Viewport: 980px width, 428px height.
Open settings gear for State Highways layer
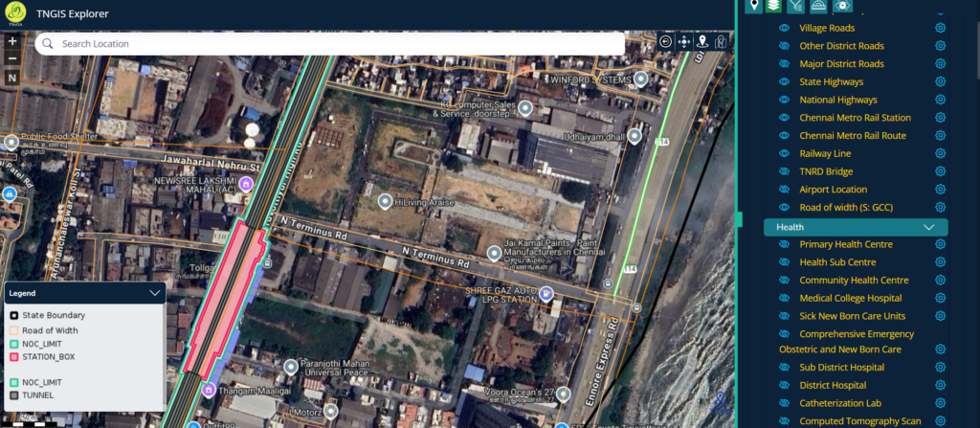click(940, 82)
